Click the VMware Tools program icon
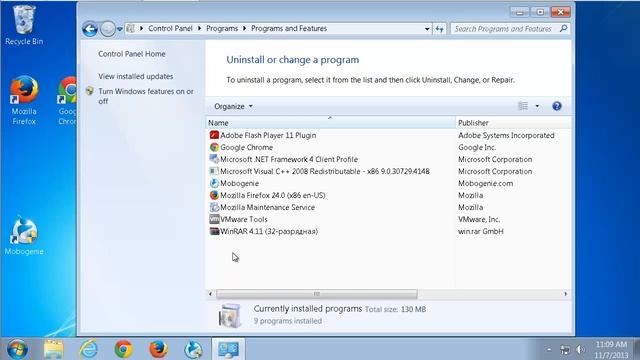The image size is (640, 360). coord(214,219)
